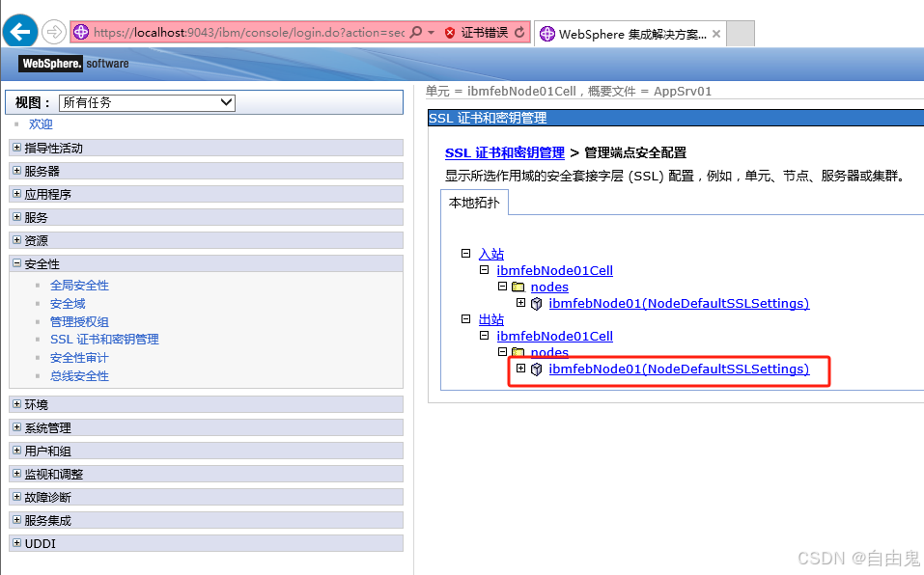The height and width of the screenshot is (575, 924).
Task: Expand the 用户和组 section
Action: [16, 451]
